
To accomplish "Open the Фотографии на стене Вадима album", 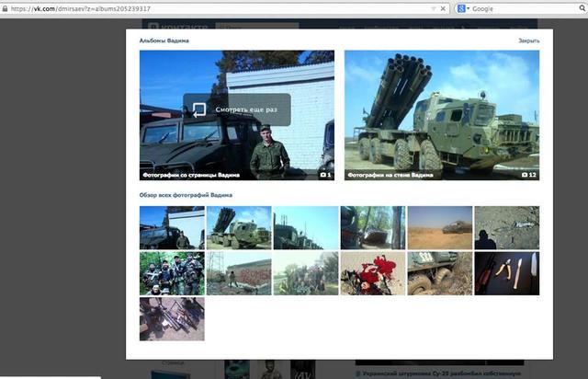I will [x=441, y=115].
